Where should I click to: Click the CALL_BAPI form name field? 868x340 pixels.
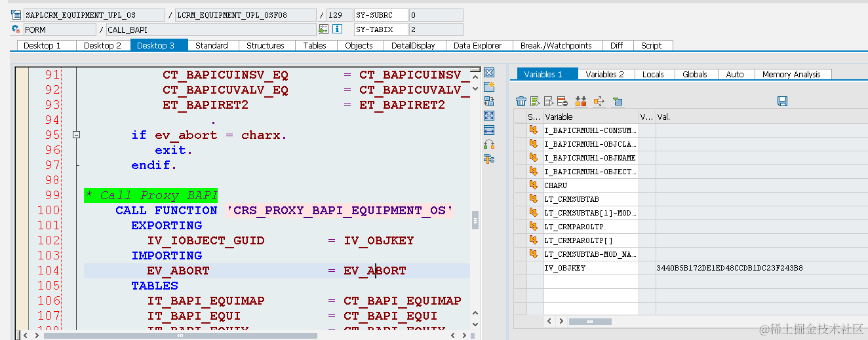tap(210, 29)
